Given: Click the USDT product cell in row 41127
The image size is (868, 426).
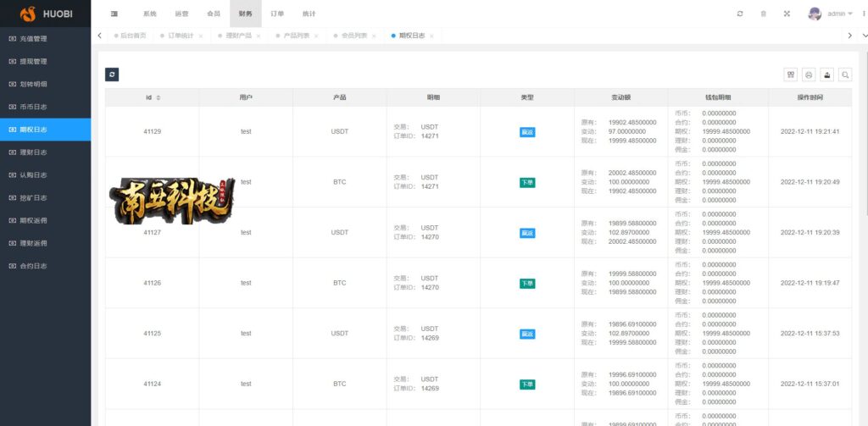Looking at the screenshot, I should (339, 232).
